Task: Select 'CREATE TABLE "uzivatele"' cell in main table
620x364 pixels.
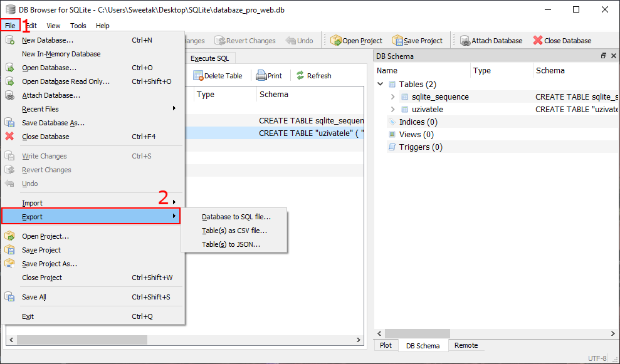Action: [310, 133]
